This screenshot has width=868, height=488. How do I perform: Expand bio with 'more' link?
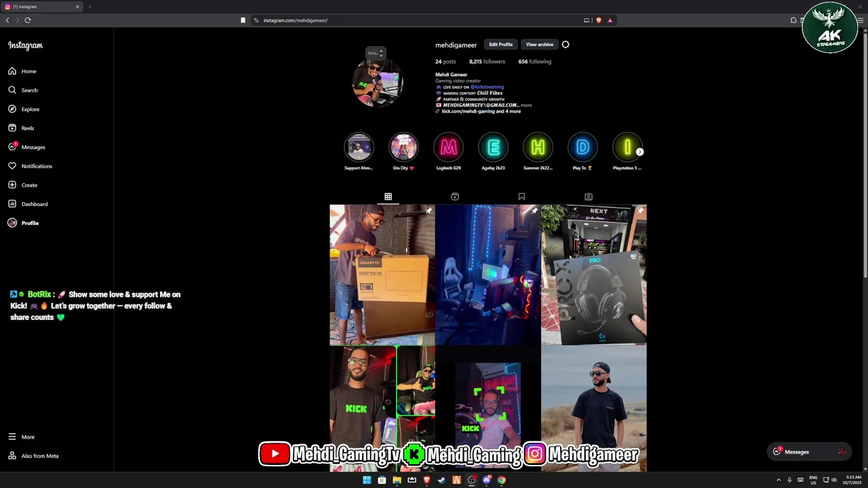click(526, 105)
